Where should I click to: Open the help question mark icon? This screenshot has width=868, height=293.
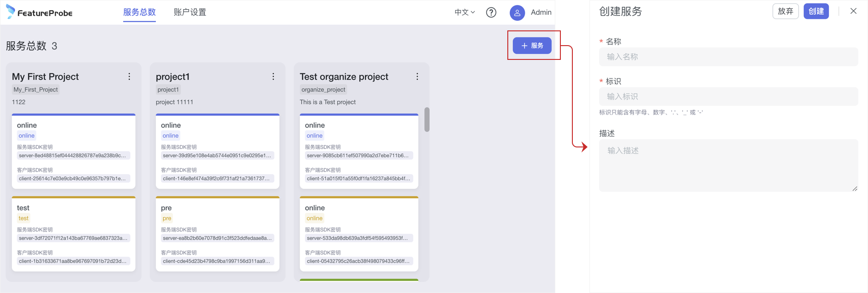click(x=491, y=12)
